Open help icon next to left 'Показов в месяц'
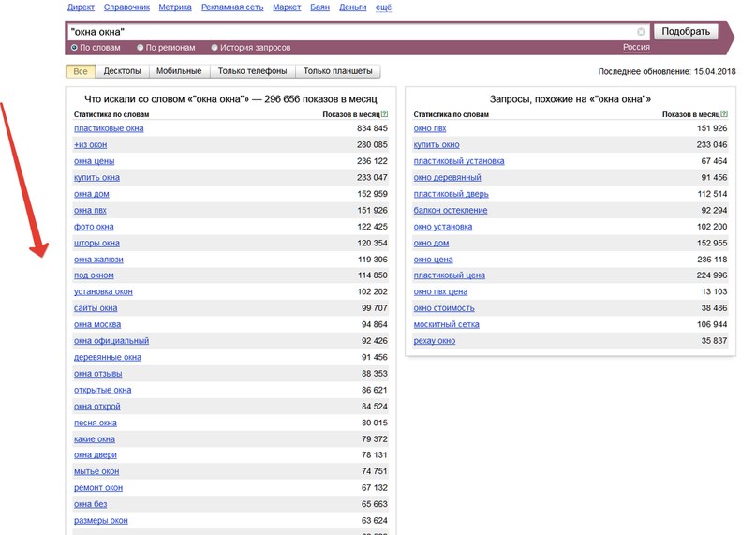 tap(385, 114)
